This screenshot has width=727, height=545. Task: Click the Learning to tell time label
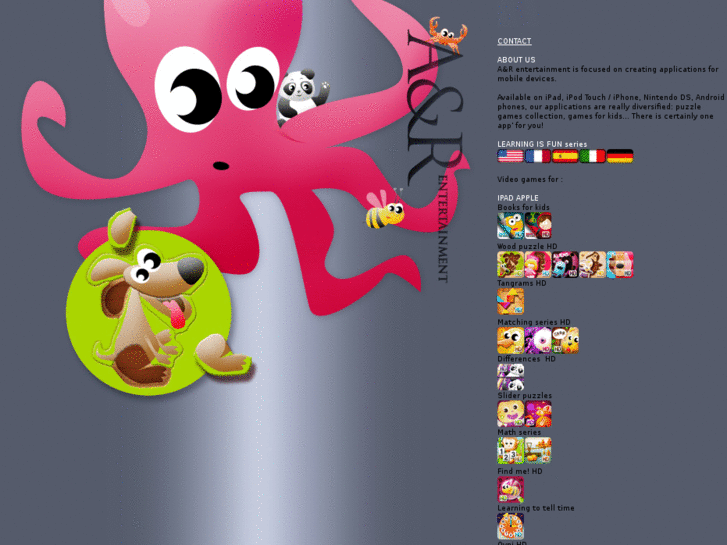point(536,508)
